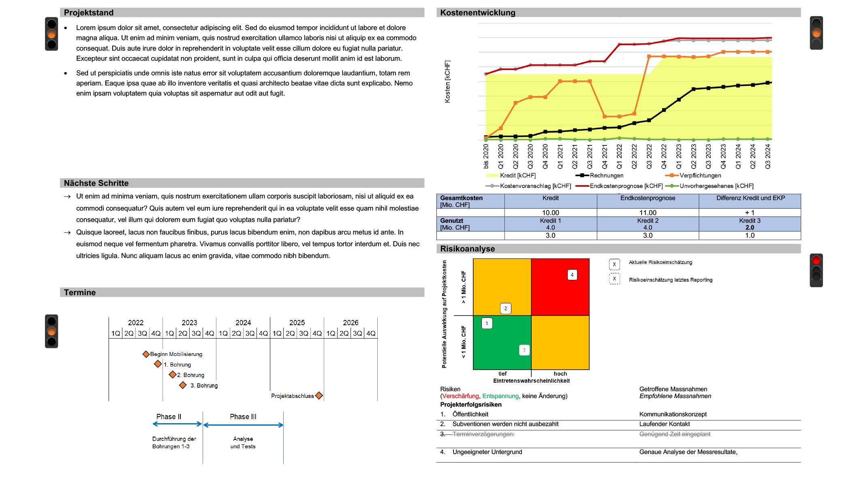Click the Beginn Mobilisierung milestone diamond
The height and width of the screenshot is (488, 868).
146,354
